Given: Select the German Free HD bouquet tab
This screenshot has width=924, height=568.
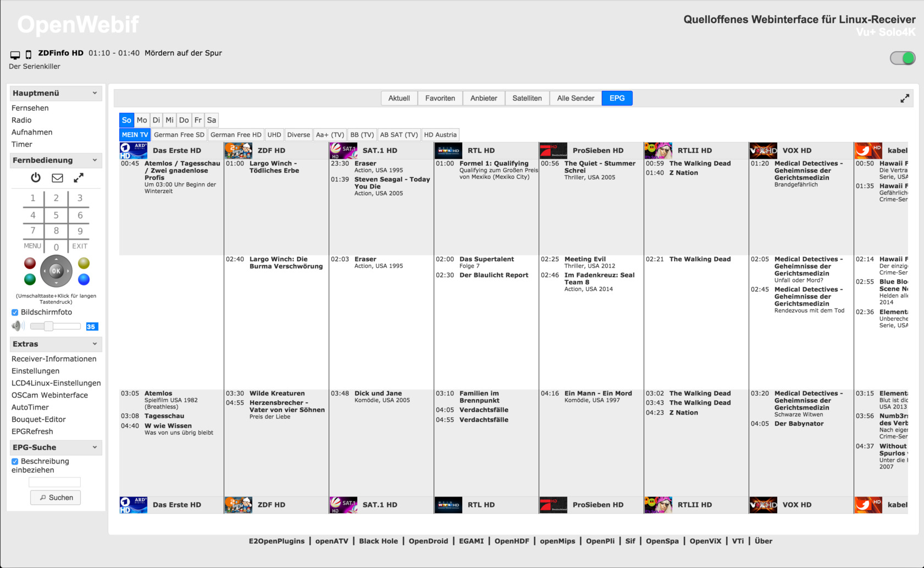Looking at the screenshot, I should point(236,135).
